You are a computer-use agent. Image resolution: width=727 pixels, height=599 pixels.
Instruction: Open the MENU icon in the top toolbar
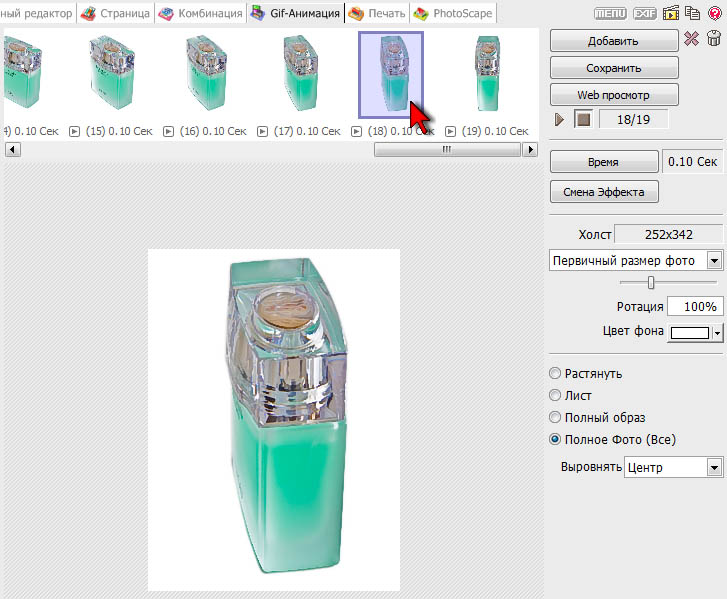pos(610,13)
